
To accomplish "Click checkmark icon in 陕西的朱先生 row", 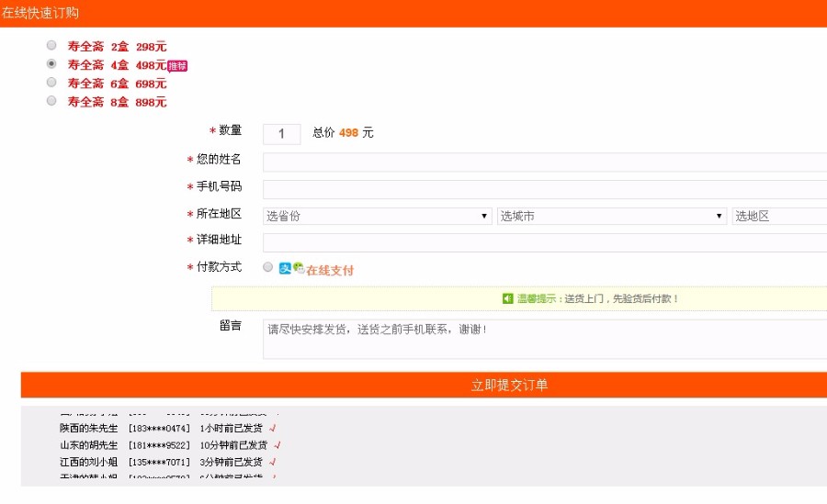I will (273, 428).
